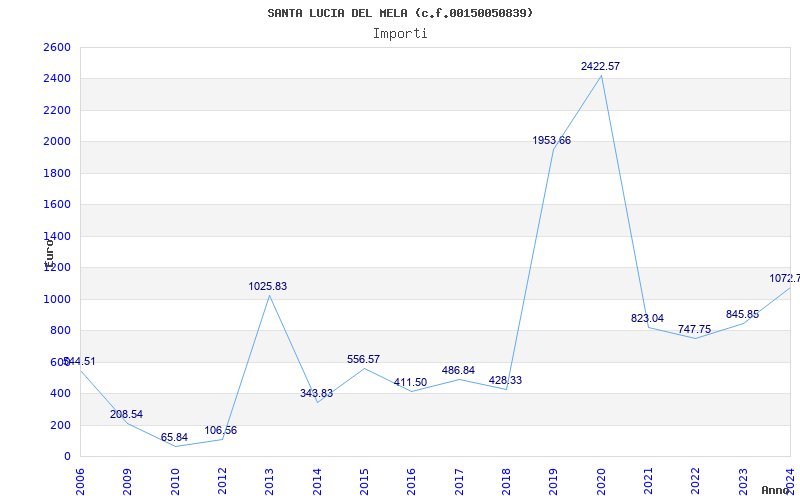Image resolution: width=800 pixels, height=500 pixels.
Task: Click the data label 343.83
Action: click(x=316, y=393)
